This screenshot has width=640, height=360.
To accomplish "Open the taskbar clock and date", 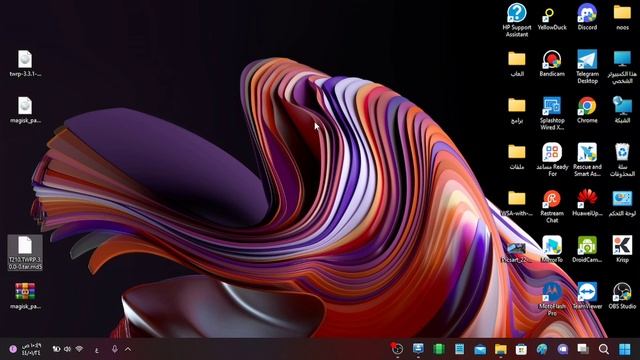I will click(x=31, y=349).
